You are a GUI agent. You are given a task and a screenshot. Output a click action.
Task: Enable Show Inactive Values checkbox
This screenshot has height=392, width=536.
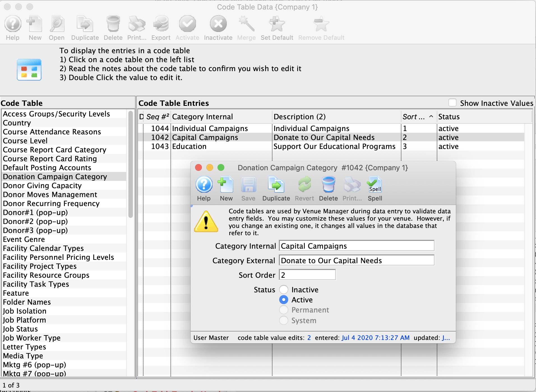click(452, 103)
